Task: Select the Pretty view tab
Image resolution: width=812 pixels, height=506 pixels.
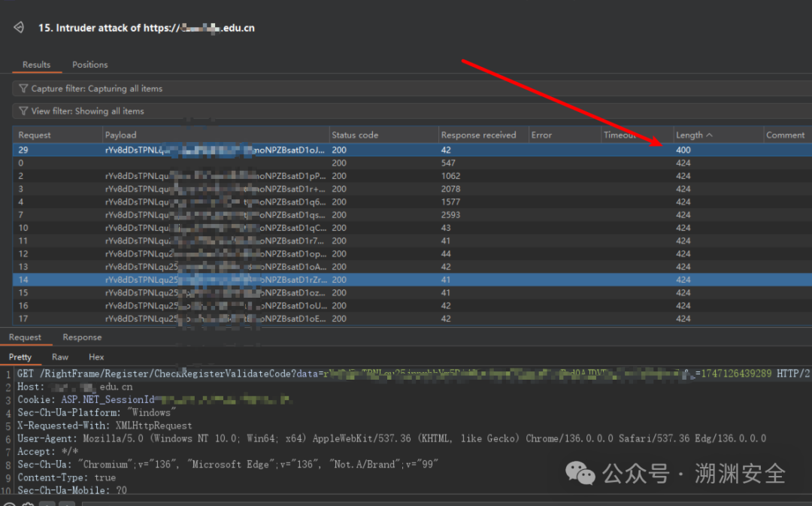Action: pos(20,357)
